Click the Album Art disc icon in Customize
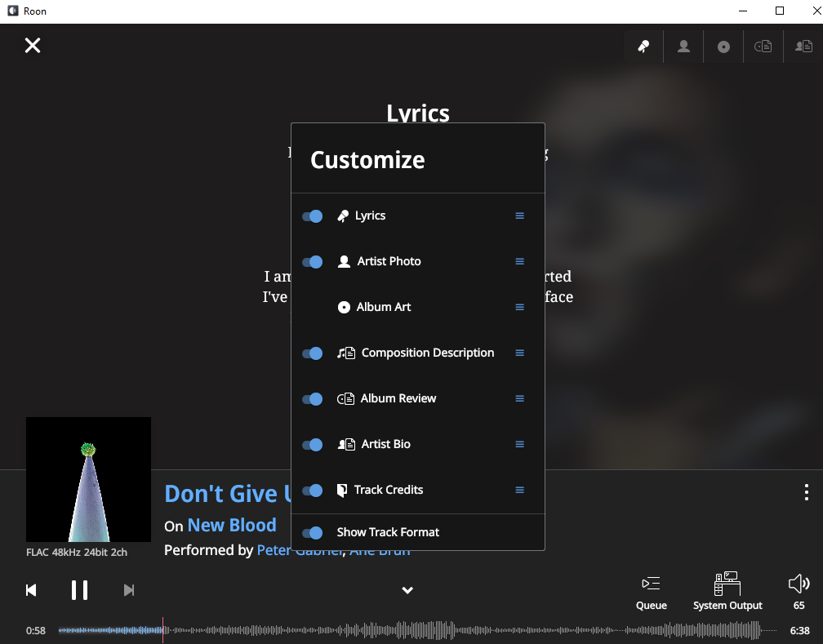This screenshot has height=644, width=823. (344, 307)
